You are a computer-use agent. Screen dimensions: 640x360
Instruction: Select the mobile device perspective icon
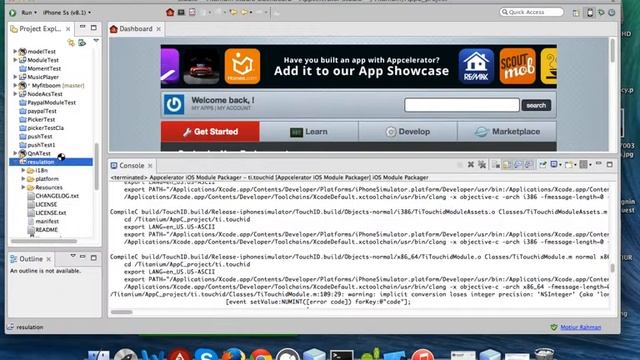(x=590, y=13)
